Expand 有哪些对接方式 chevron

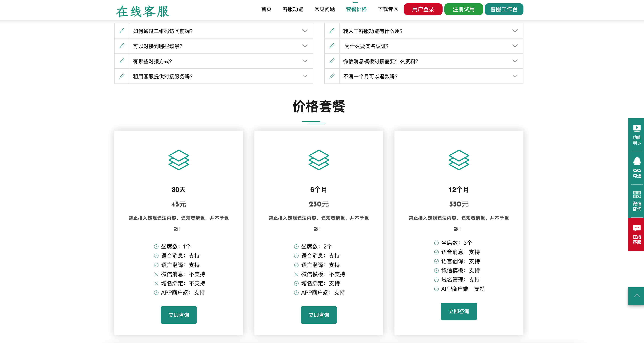tap(305, 61)
